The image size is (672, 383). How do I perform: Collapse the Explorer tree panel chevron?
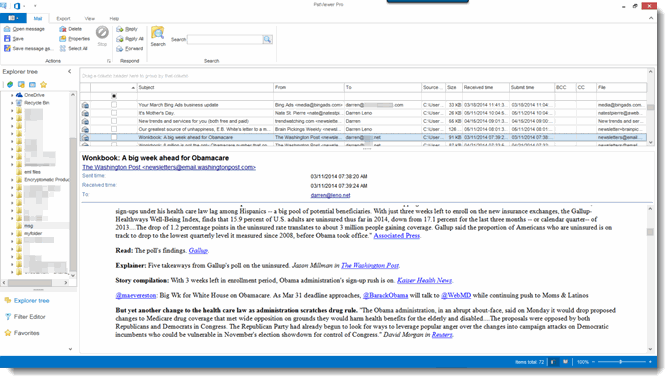click(69, 72)
